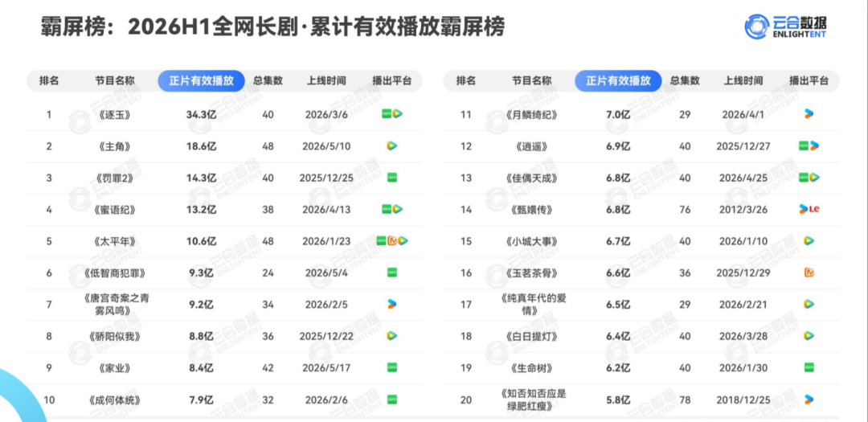Click the Le platform icon for 《甄嬛传》
868x422 pixels.
click(813, 209)
